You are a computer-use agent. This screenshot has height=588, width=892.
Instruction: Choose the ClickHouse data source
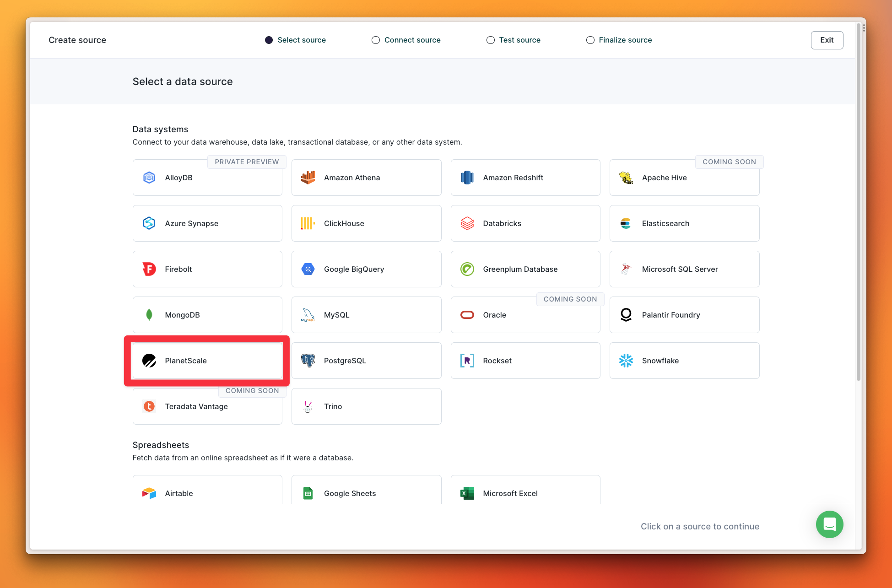[366, 223]
